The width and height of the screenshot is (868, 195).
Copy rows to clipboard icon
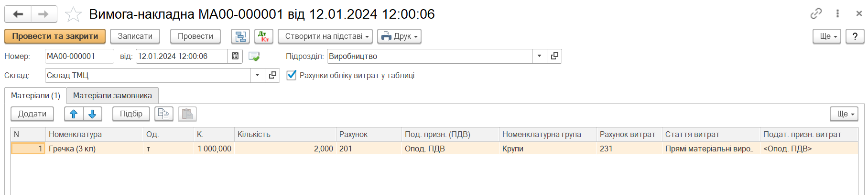click(x=164, y=114)
